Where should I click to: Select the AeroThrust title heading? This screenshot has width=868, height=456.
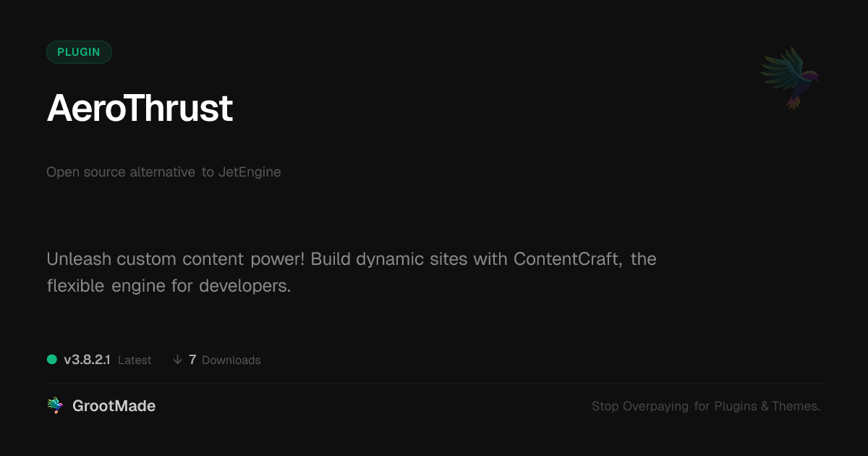pyautogui.click(x=140, y=109)
